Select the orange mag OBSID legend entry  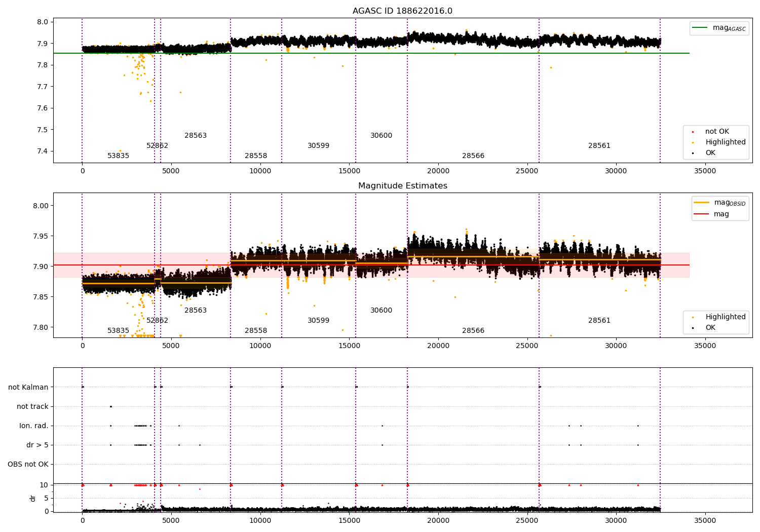720,203
